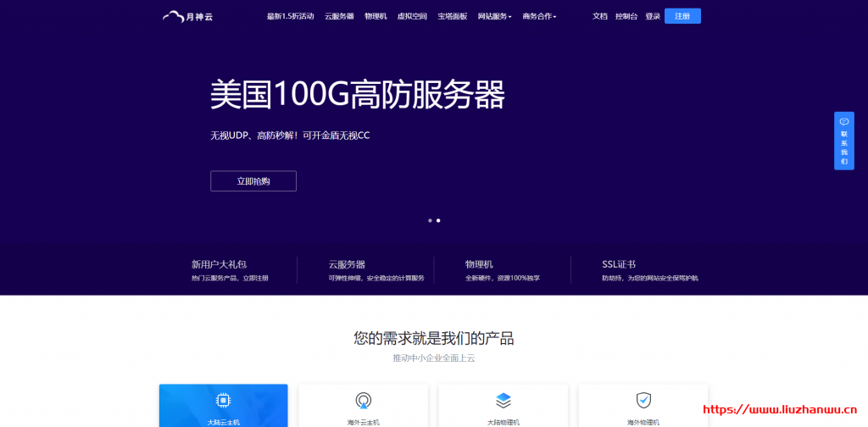This screenshot has height=427, width=868.
Task: Open the 宝塔面板 menu item
Action: pyautogui.click(x=452, y=16)
